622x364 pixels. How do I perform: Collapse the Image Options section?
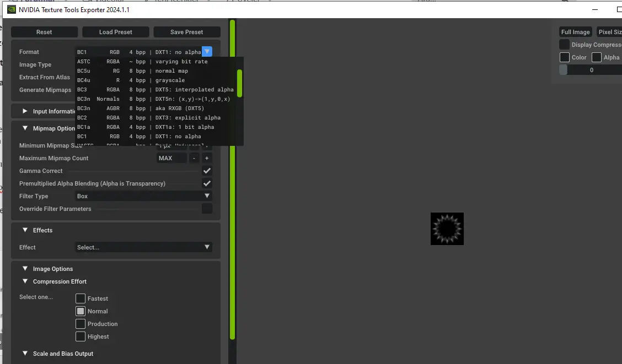[25, 269]
